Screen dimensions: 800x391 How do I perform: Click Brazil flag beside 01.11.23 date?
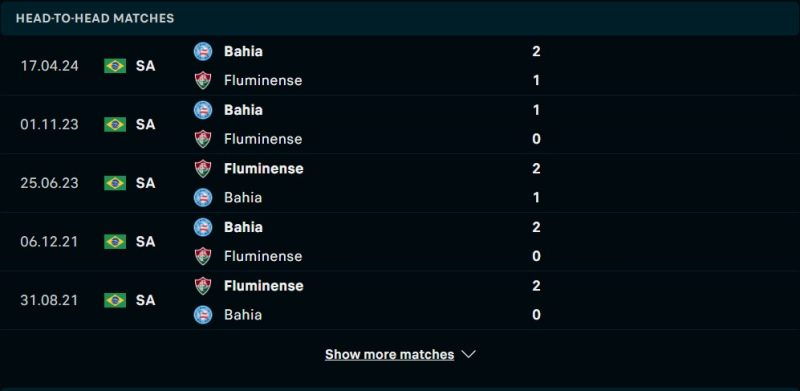115,125
